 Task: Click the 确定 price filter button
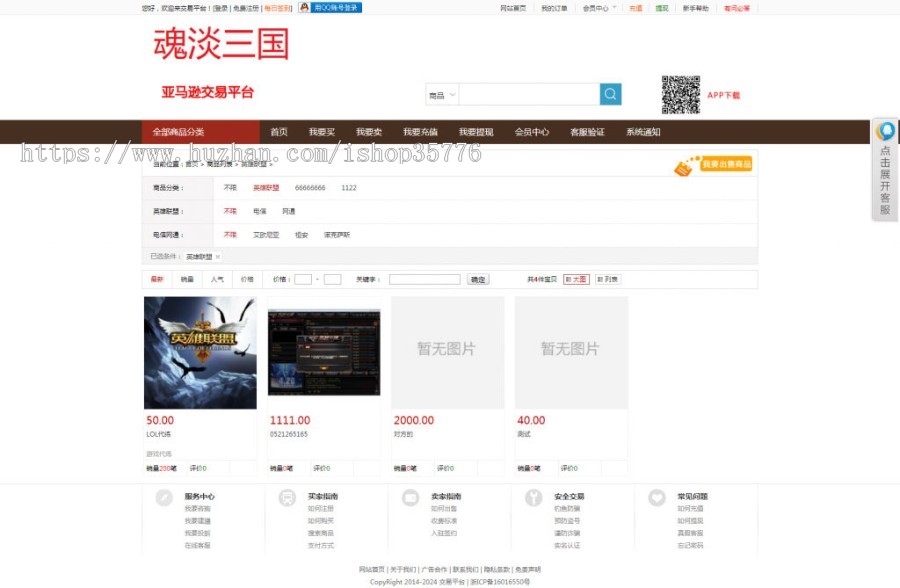pyautogui.click(x=478, y=279)
